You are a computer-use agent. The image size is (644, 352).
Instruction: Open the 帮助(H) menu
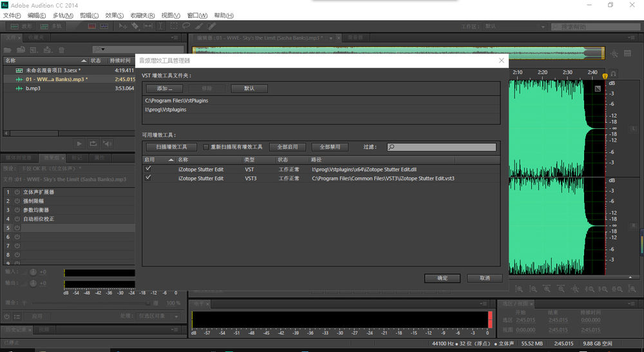pos(223,15)
